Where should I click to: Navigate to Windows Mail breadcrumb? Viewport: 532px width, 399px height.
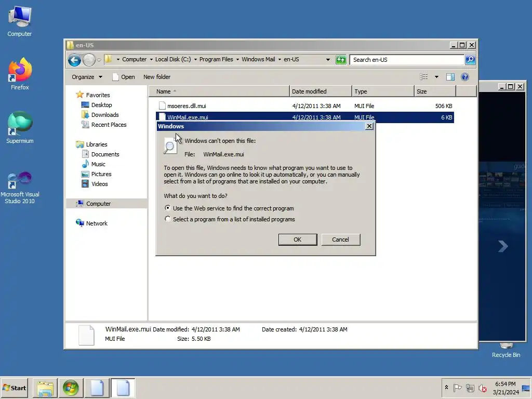coord(258,59)
